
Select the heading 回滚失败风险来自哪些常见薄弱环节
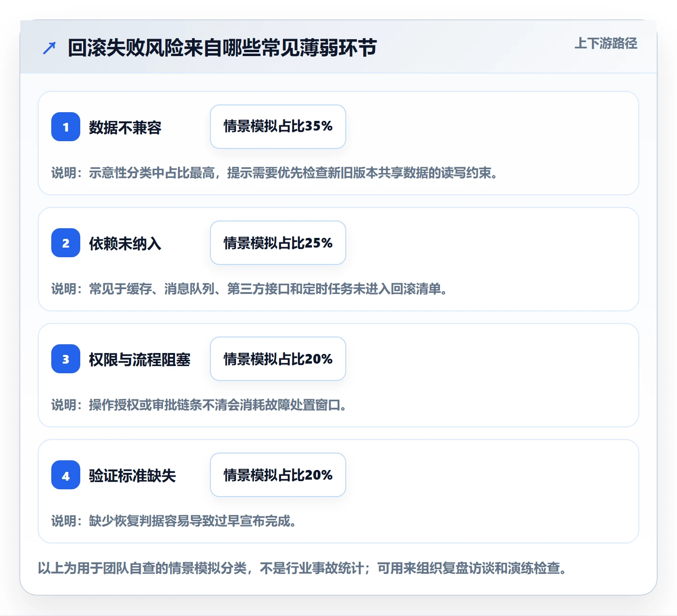pyautogui.click(x=222, y=48)
